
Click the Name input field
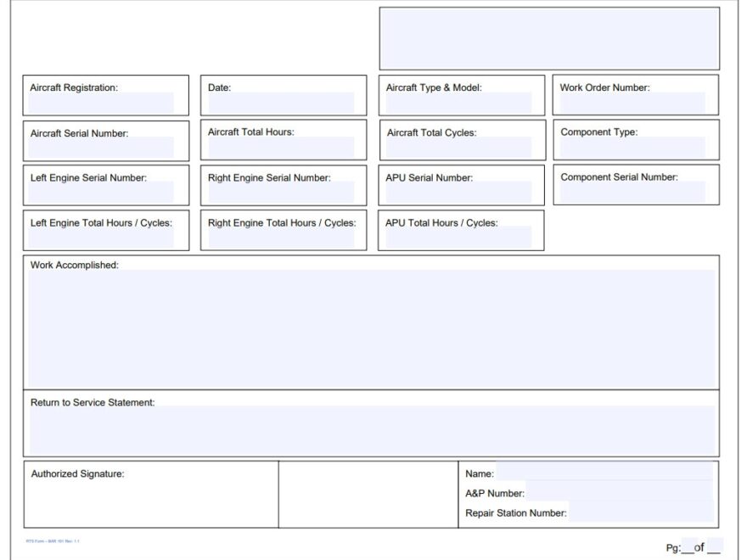pyautogui.click(x=604, y=472)
